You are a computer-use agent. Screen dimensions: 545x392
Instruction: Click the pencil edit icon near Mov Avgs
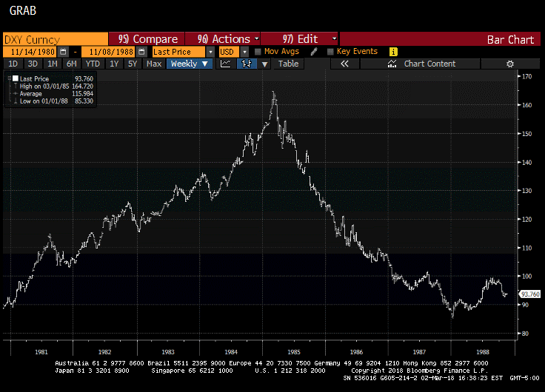pyautogui.click(x=314, y=52)
